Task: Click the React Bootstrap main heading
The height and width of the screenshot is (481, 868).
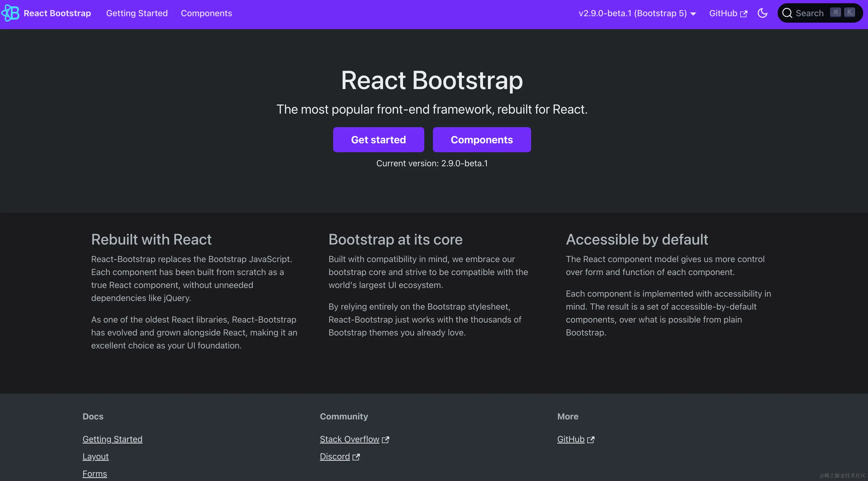Action: [432, 80]
